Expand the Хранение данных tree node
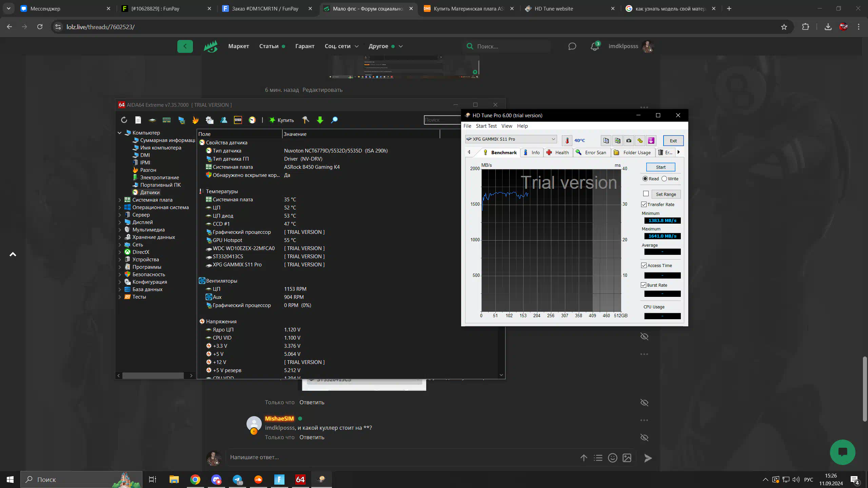The image size is (868, 488). (120, 237)
